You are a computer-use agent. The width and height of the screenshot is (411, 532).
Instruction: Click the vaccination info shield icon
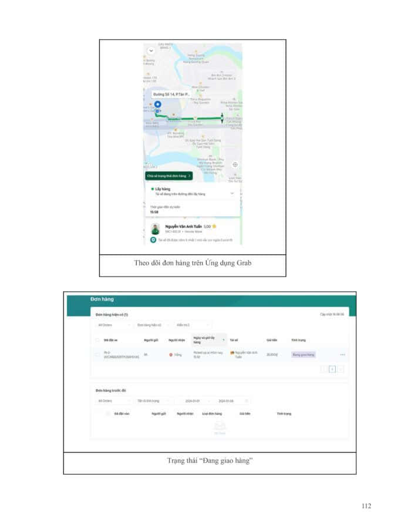[x=153, y=240]
